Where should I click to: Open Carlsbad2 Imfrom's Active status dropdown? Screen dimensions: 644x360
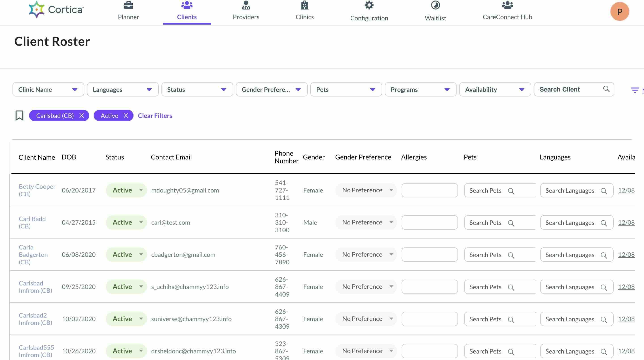tap(126, 319)
